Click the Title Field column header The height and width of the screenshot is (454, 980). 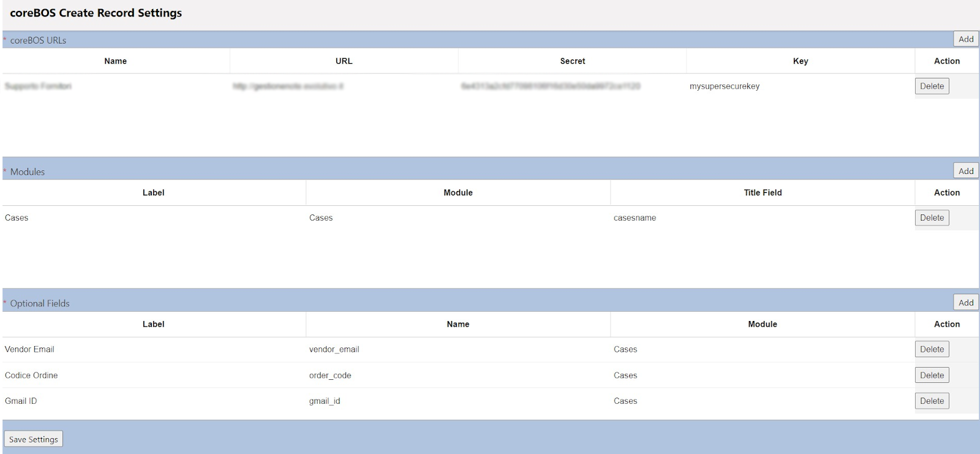pos(763,192)
